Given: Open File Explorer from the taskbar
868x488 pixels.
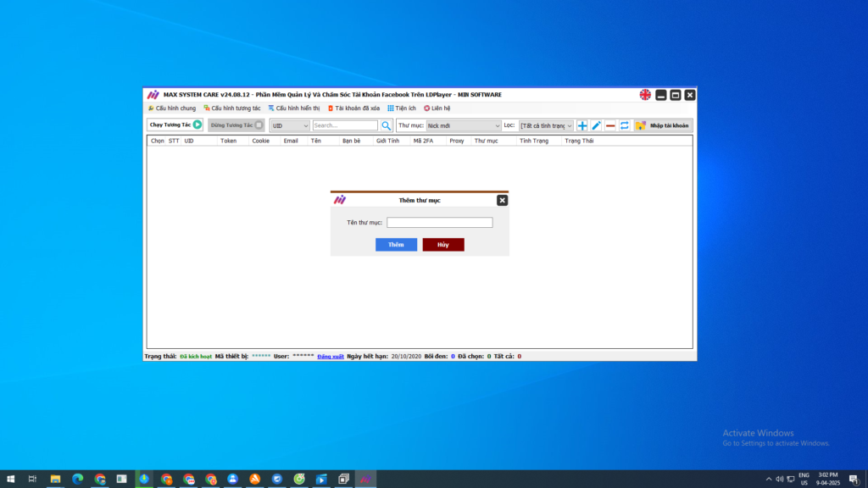Looking at the screenshot, I should pyautogui.click(x=55, y=480).
